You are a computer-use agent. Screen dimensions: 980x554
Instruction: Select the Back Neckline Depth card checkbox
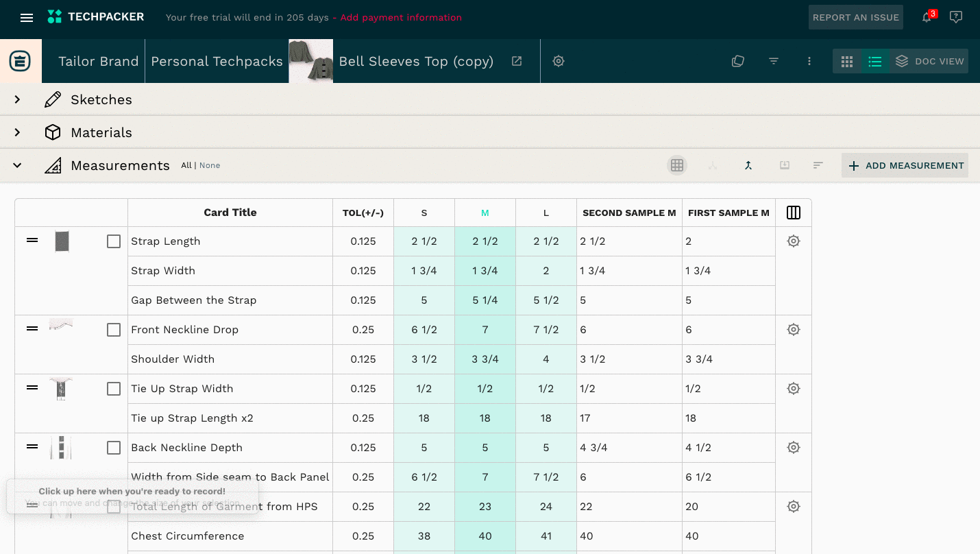114,448
